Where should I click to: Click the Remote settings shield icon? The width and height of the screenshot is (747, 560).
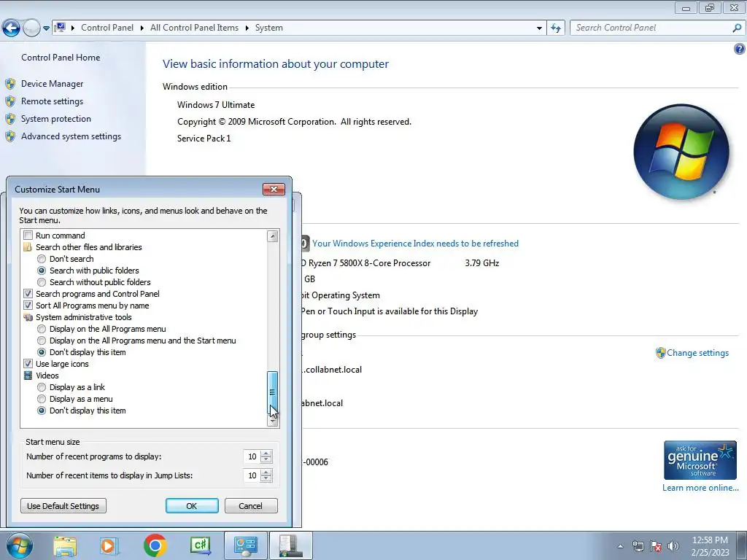click(x=10, y=101)
